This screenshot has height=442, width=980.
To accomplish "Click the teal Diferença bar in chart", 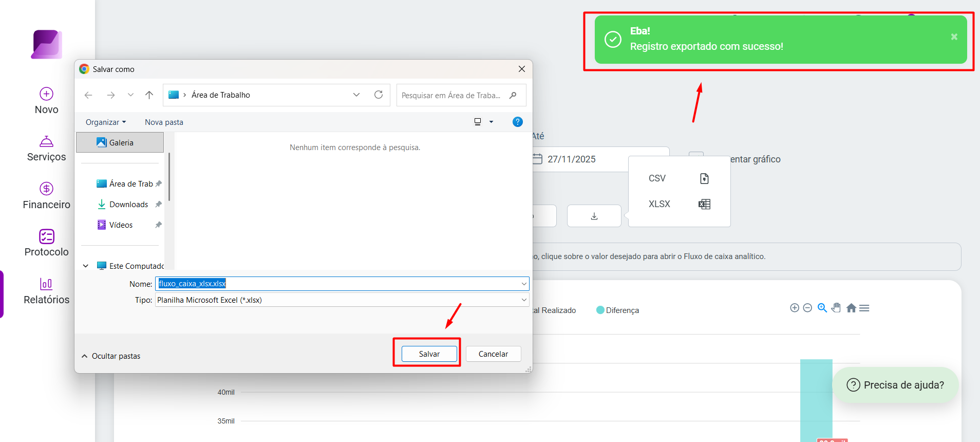I will (x=816, y=400).
